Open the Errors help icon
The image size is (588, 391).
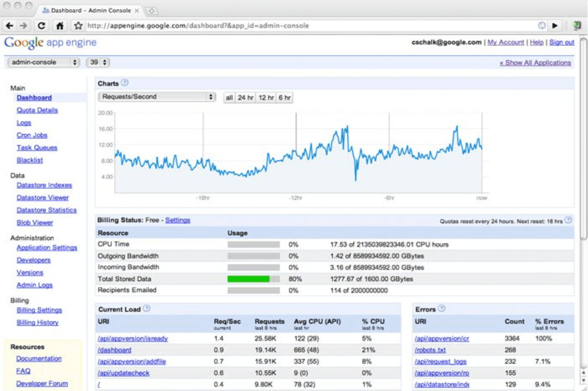441,308
